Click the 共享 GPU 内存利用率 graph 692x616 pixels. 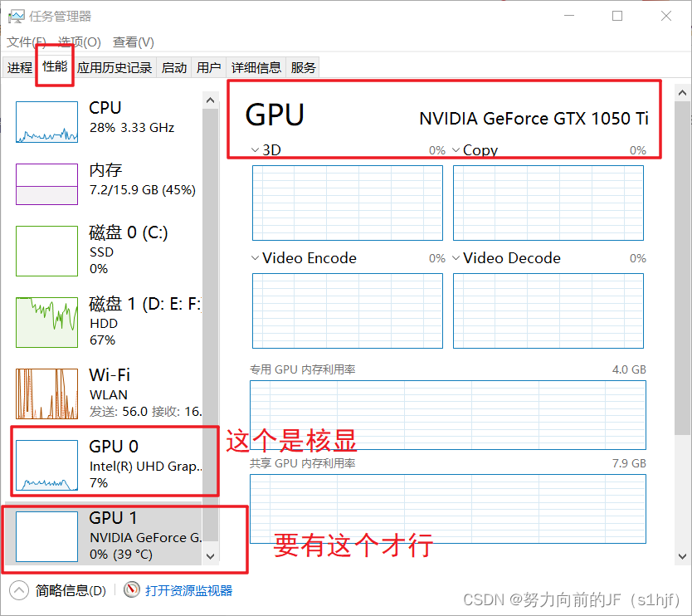(448, 509)
